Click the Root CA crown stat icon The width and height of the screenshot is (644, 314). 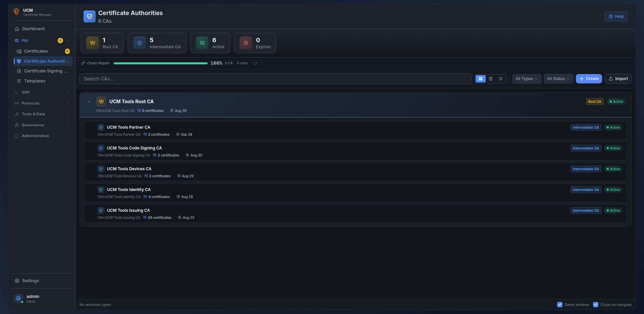[x=93, y=43]
